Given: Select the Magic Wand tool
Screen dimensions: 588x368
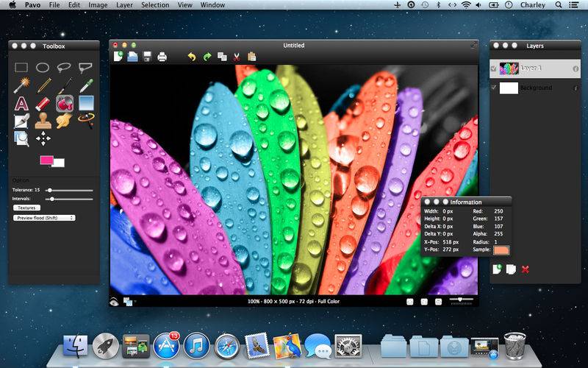Looking at the screenshot, I should click(21, 85).
